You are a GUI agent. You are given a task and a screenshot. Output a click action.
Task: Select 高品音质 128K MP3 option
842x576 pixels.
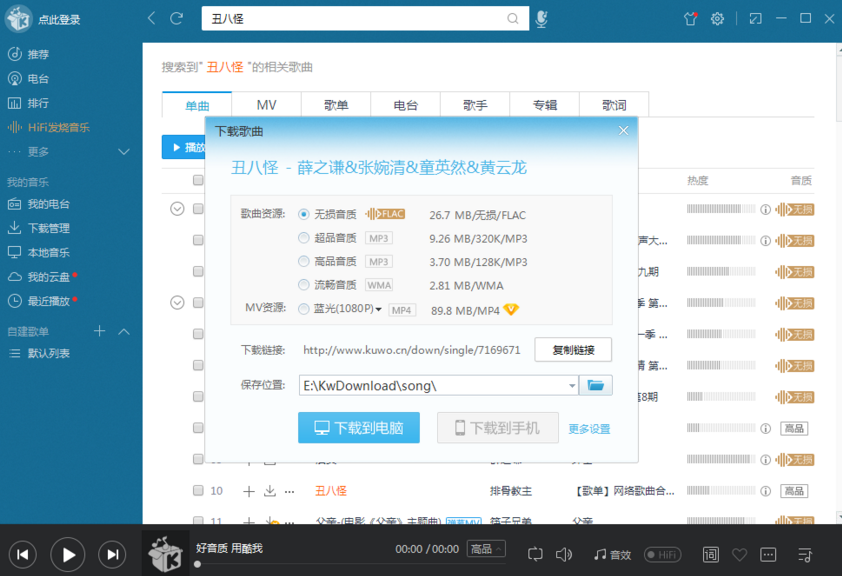(303, 261)
